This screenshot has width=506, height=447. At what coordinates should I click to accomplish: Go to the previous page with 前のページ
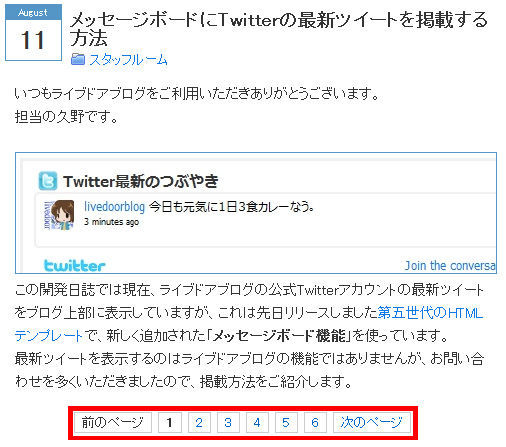click(x=113, y=423)
